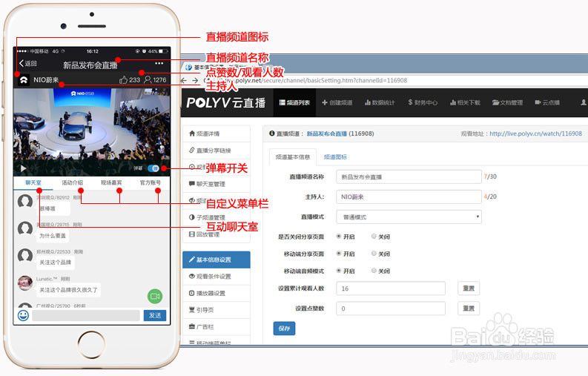Open 直播分享链接 link item in sidebar

pyautogui.click(x=217, y=150)
